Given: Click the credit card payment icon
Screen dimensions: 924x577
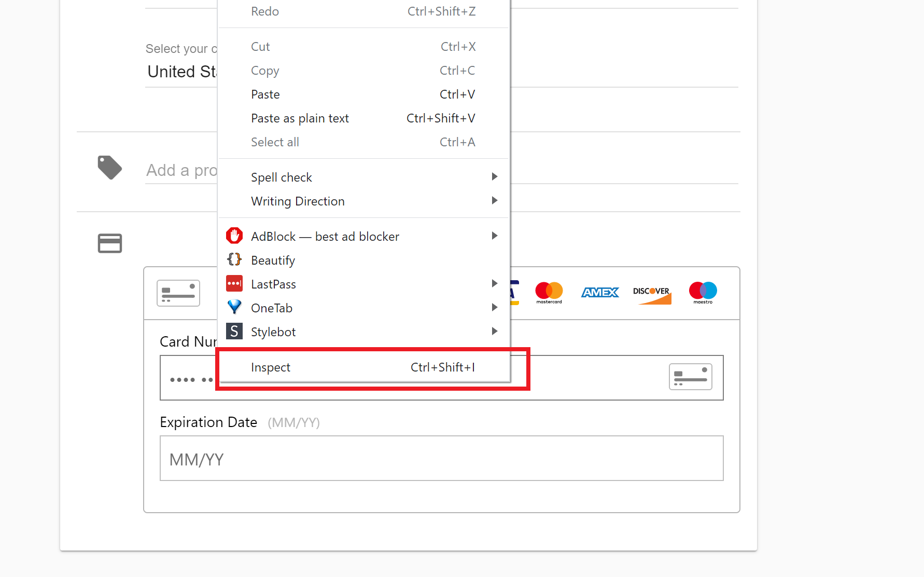Looking at the screenshot, I should [110, 243].
